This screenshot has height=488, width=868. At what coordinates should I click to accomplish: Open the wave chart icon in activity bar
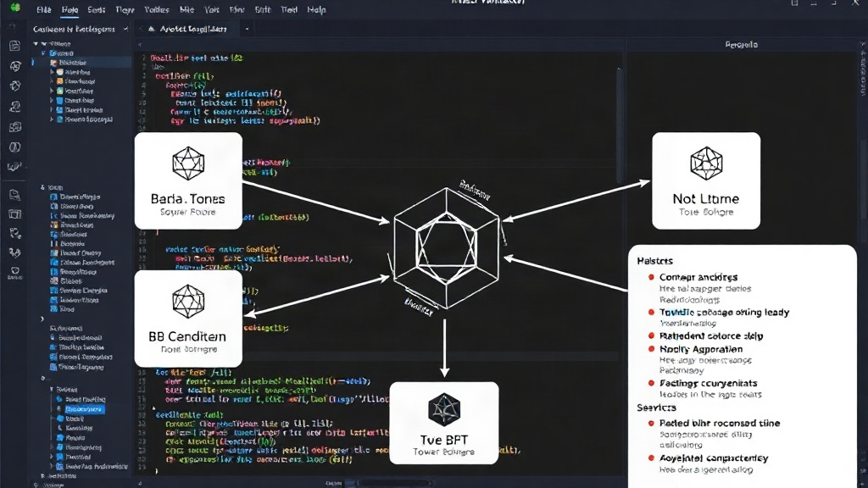(x=14, y=167)
